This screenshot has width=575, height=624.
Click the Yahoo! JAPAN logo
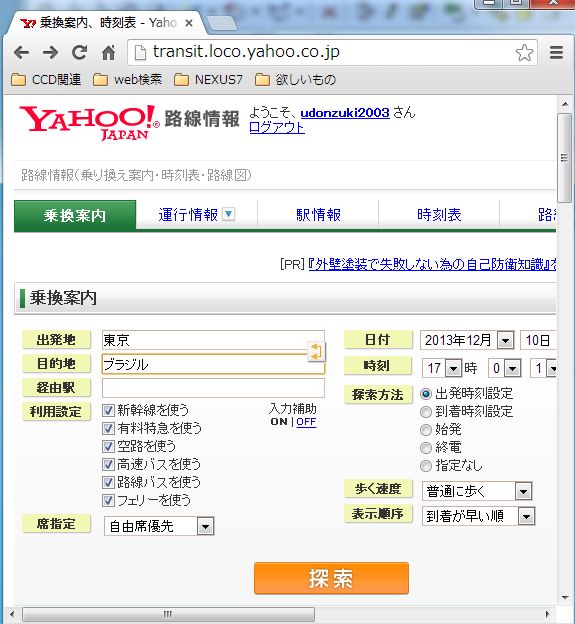[x=90, y=122]
